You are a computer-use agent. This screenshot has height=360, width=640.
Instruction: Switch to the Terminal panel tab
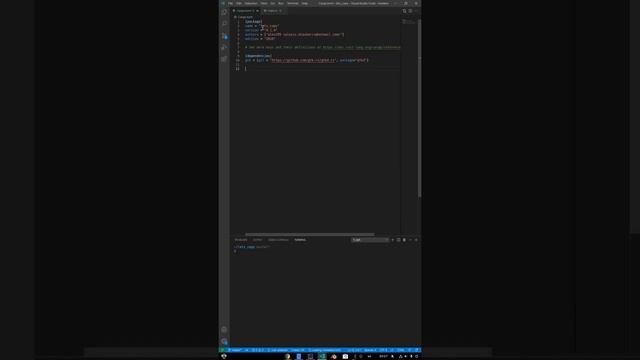pyautogui.click(x=300, y=240)
